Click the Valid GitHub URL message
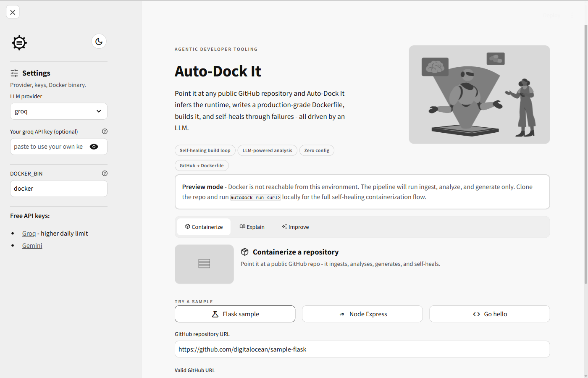This screenshot has width=588, height=378. coord(195,370)
